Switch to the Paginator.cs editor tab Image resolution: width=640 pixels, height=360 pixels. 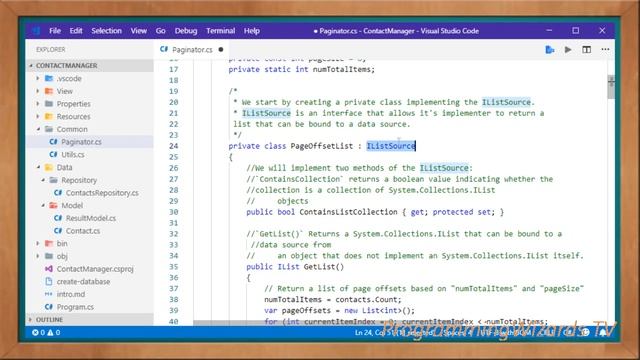tap(191, 49)
